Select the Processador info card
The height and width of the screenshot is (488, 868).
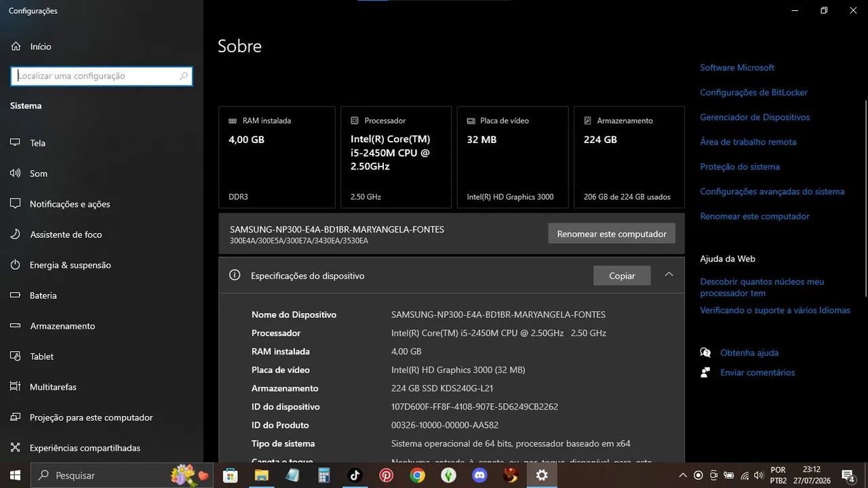click(x=396, y=157)
